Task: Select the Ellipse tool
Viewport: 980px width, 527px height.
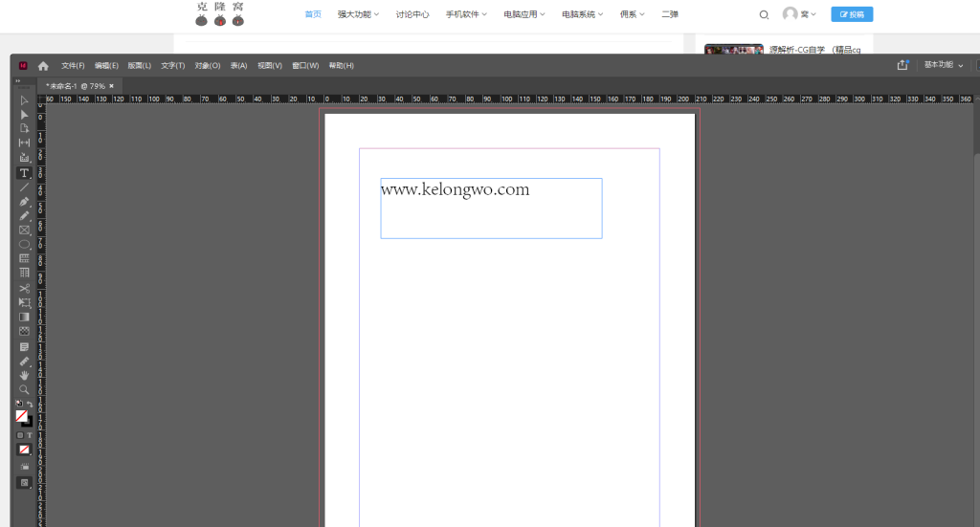Action: (x=24, y=245)
